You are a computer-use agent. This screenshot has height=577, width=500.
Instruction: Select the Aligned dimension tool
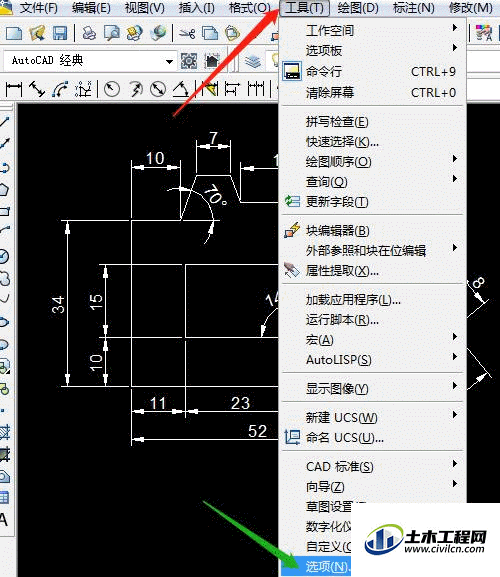[x=37, y=89]
